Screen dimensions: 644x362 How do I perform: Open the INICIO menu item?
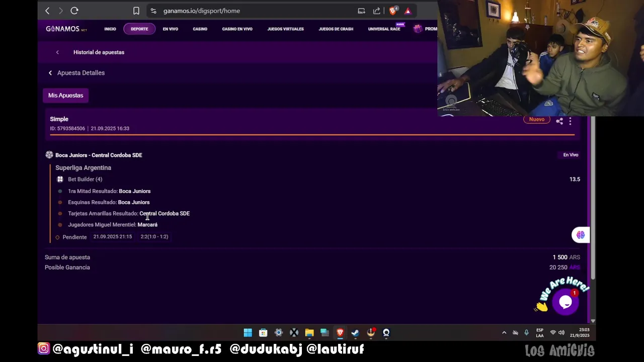(110, 29)
